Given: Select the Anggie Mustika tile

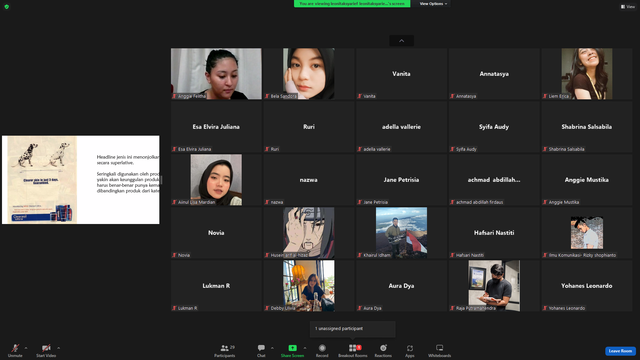Looking at the screenshot, I should [587, 180].
